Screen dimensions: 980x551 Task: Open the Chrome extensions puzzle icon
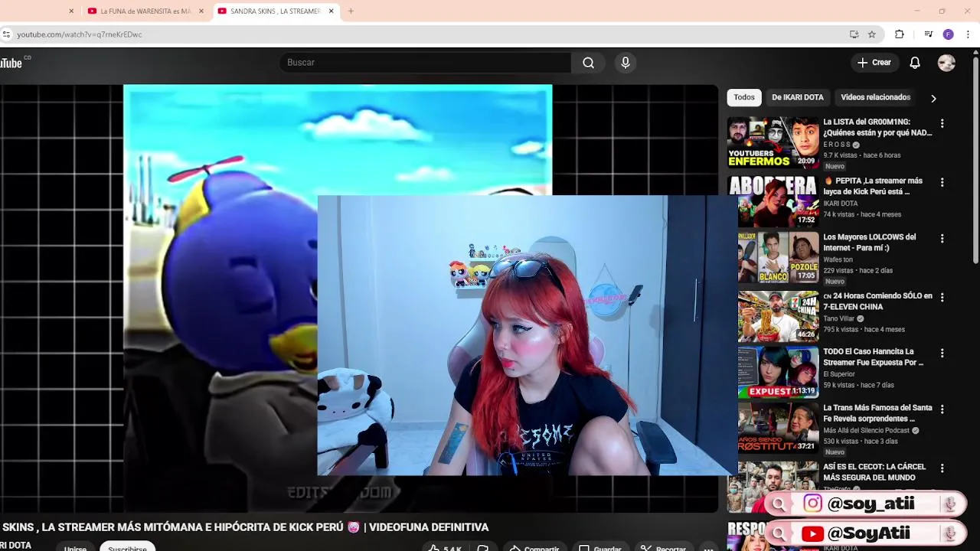(900, 34)
